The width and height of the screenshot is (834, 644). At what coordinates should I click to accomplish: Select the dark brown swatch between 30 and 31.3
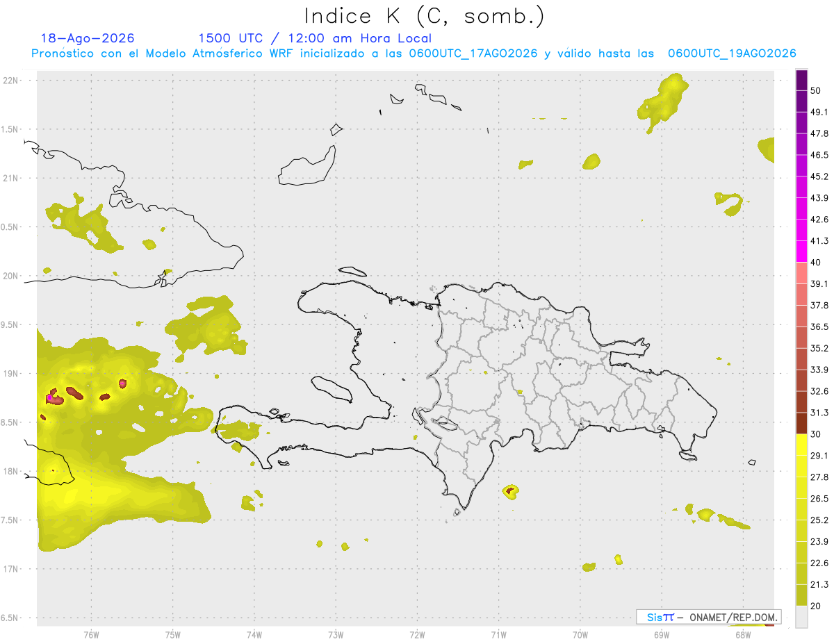point(801,423)
